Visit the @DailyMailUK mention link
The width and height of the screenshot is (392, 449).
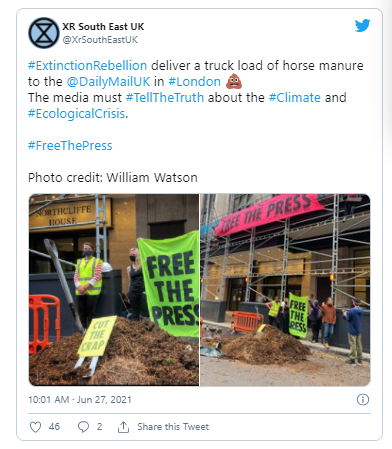pos(108,81)
